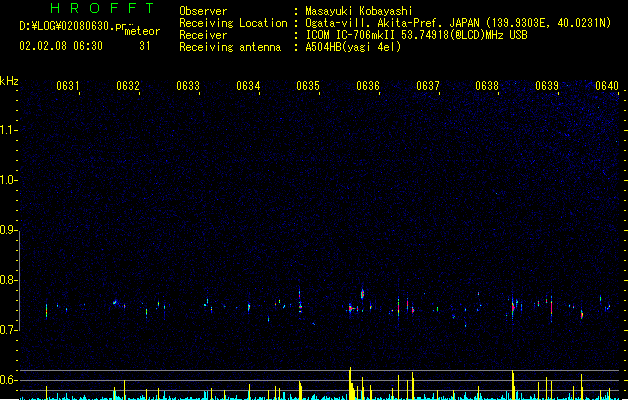
Task: Click the 1.0 kHz axis label
Action: pos(8,180)
